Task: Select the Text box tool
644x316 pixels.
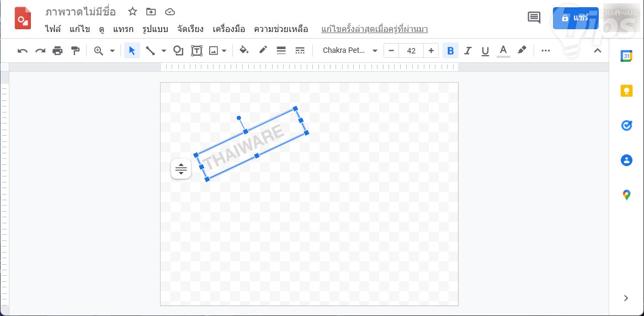Action: point(197,51)
